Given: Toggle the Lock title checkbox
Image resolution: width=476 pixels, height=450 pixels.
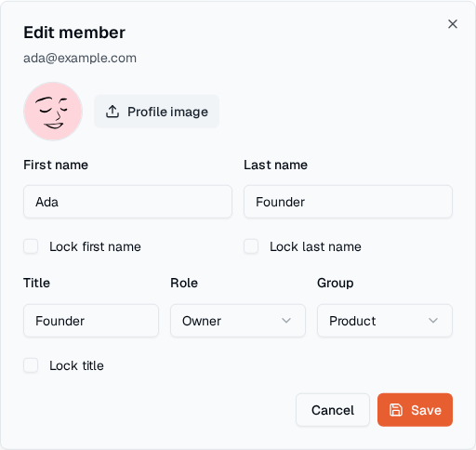Looking at the screenshot, I should click(x=31, y=365).
